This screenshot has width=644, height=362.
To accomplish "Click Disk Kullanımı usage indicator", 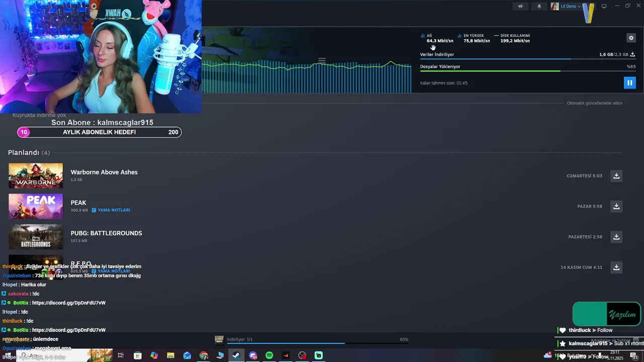I will (512, 38).
